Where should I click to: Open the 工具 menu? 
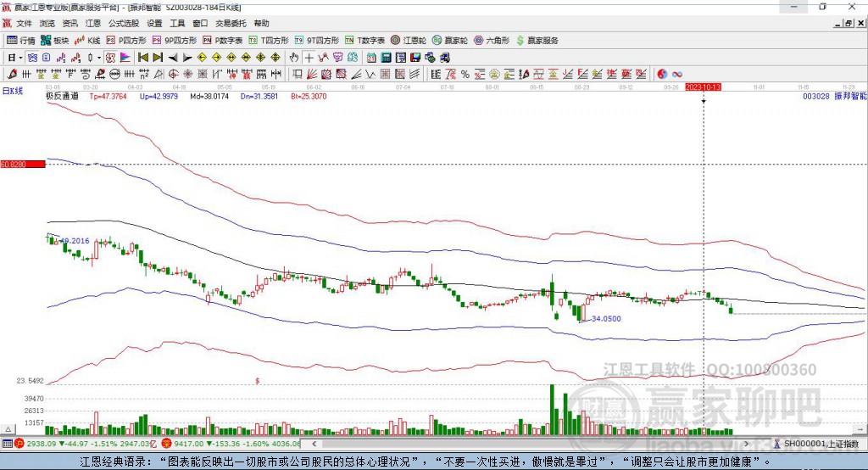[177, 23]
